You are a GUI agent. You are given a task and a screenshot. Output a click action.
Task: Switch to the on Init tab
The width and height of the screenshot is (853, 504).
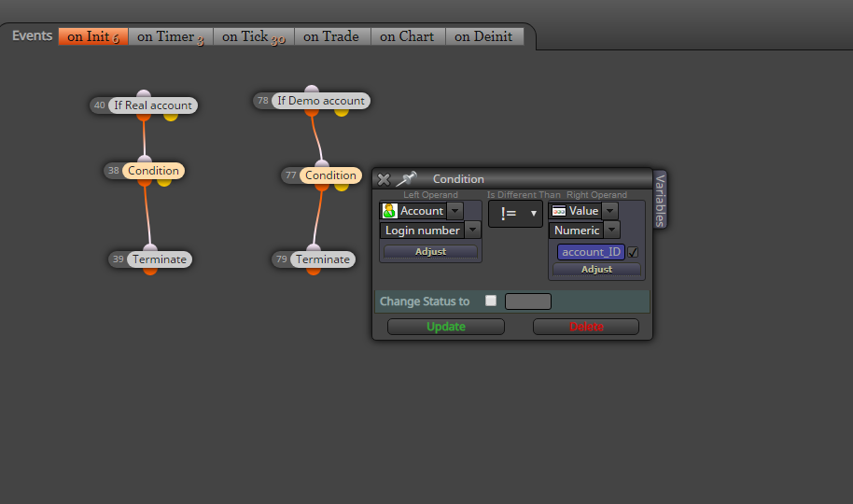tap(93, 36)
